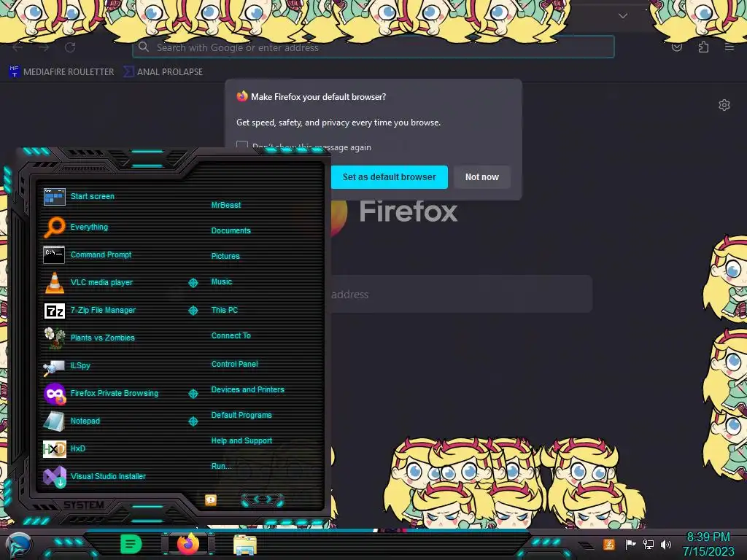Open MrBeast user folder
The width and height of the screenshot is (747, 560).
[226, 205]
